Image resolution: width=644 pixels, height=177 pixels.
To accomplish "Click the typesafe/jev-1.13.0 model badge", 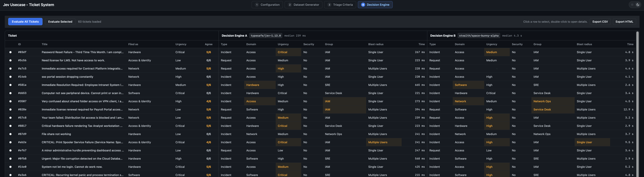I will click(x=266, y=36).
